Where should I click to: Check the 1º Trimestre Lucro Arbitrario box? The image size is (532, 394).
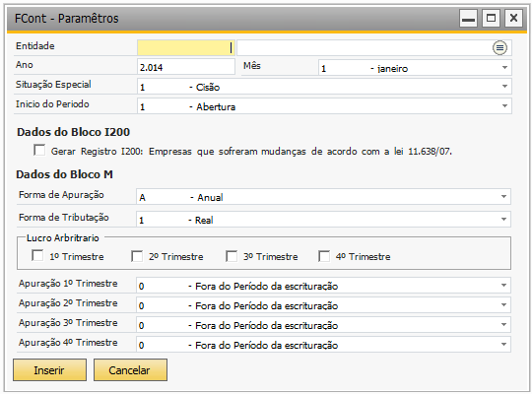tap(37, 255)
